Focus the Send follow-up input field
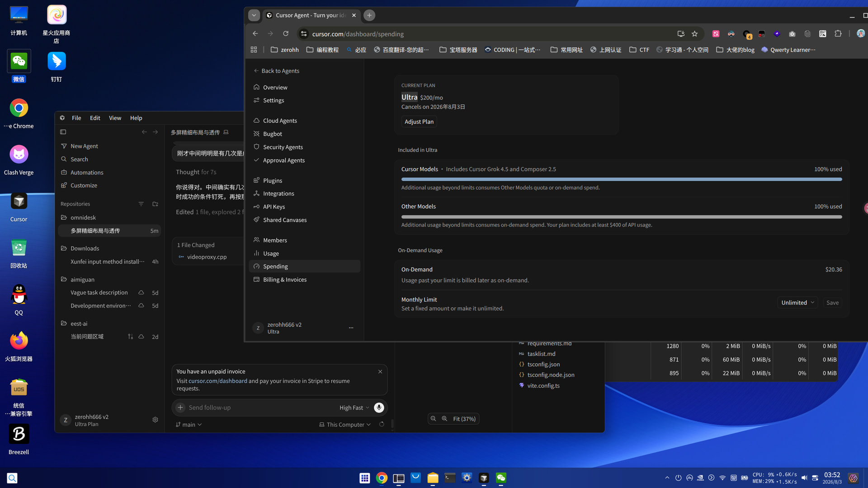The image size is (868, 488). tap(262, 408)
